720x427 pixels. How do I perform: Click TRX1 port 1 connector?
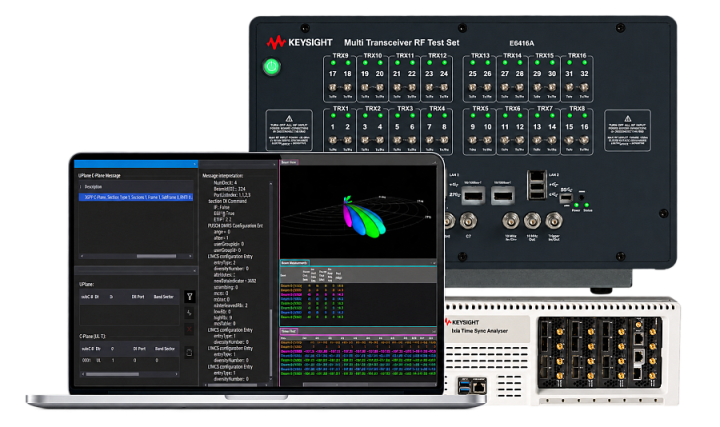332,140
